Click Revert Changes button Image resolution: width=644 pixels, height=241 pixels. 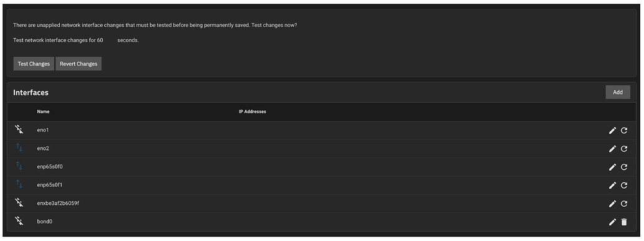coord(78,64)
